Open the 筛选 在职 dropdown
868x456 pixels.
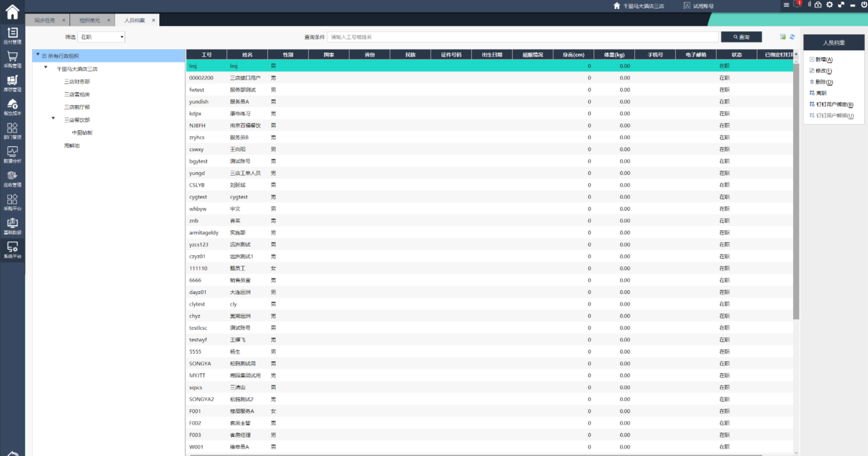pos(102,37)
